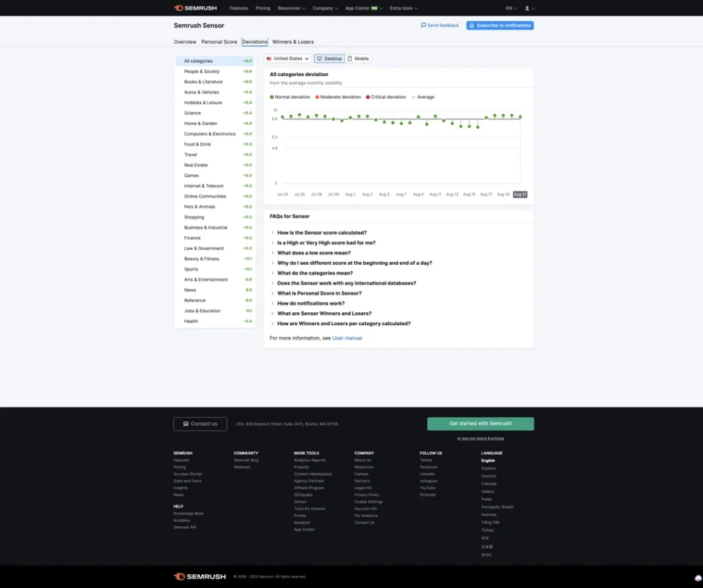The image size is (703, 588).
Task: Select Autos & Vehicles category
Action: 215,92
